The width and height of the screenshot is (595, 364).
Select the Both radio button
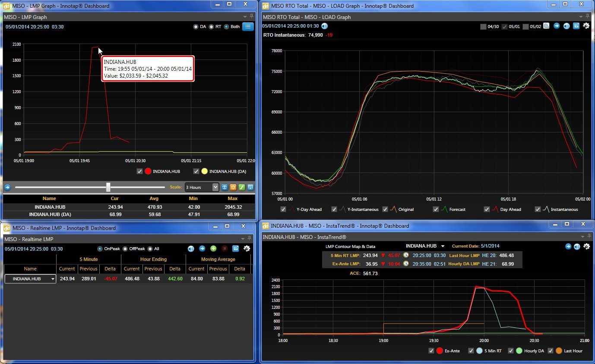[x=226, y=27]
